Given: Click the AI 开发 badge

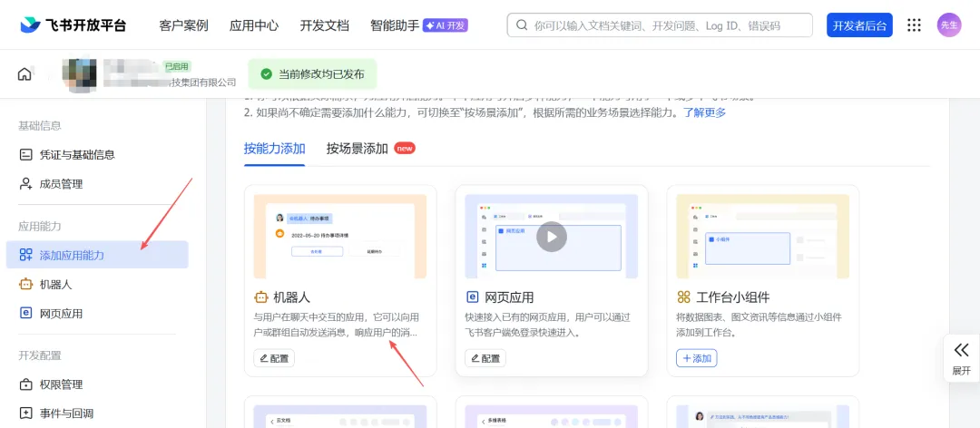Looking at the screenshot, I should [445, 25].
